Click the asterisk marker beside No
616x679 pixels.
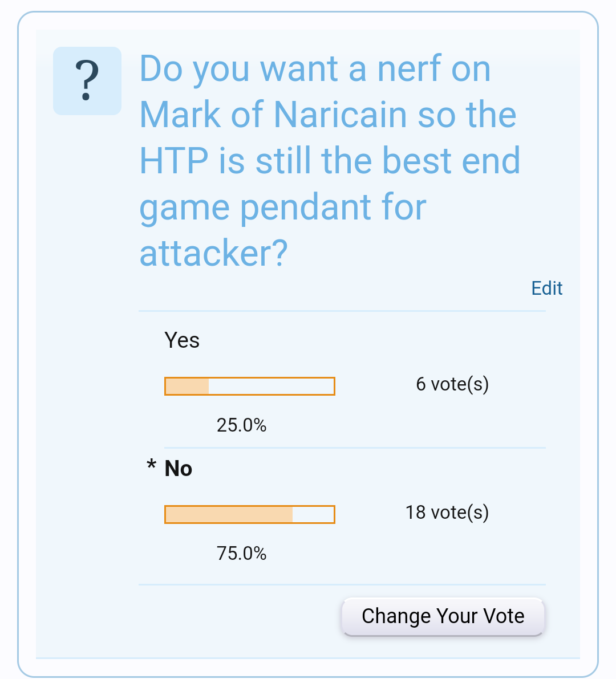click(151, 466)
